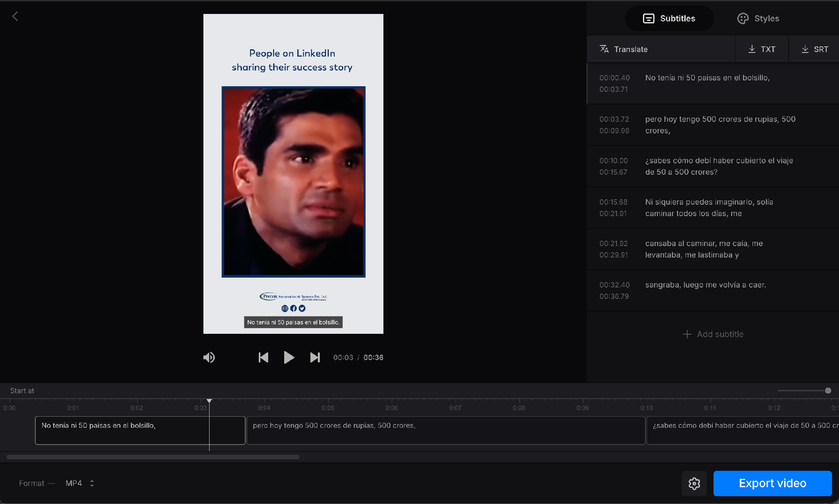Select subtitle 'sangraba, luego me volvía a caer'
This screenshot has width=839, height=504.
tap(713, 290)
